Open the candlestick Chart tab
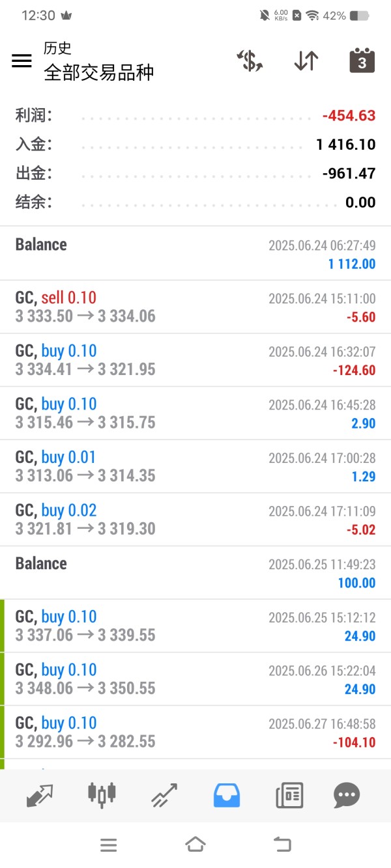This screenshot has height=868, width=391. click(102, 794)
